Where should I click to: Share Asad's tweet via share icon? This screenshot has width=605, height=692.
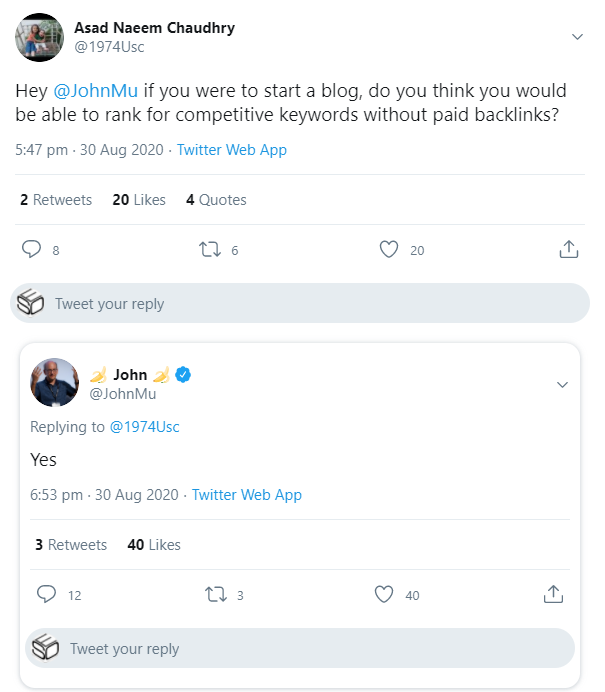click(568, 249)
